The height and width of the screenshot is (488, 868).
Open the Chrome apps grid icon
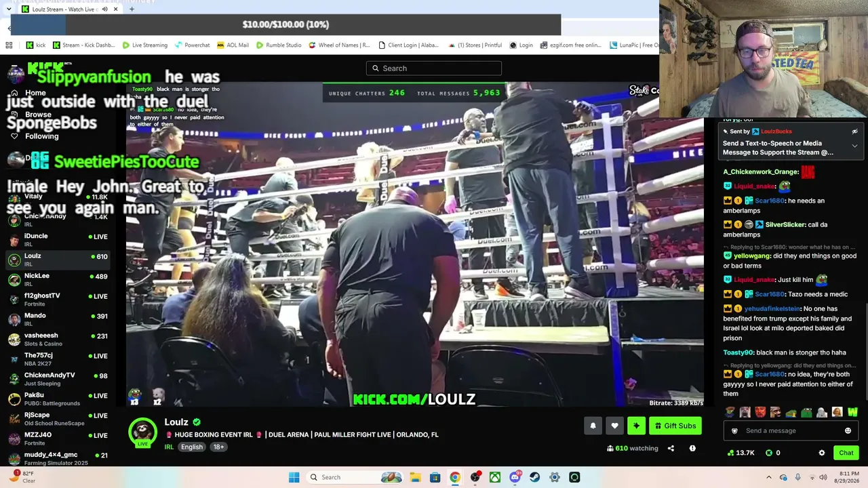pos(9,45)
